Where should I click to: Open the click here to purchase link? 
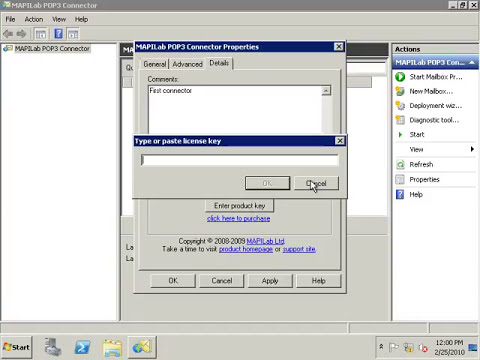[x=239, y=219]
